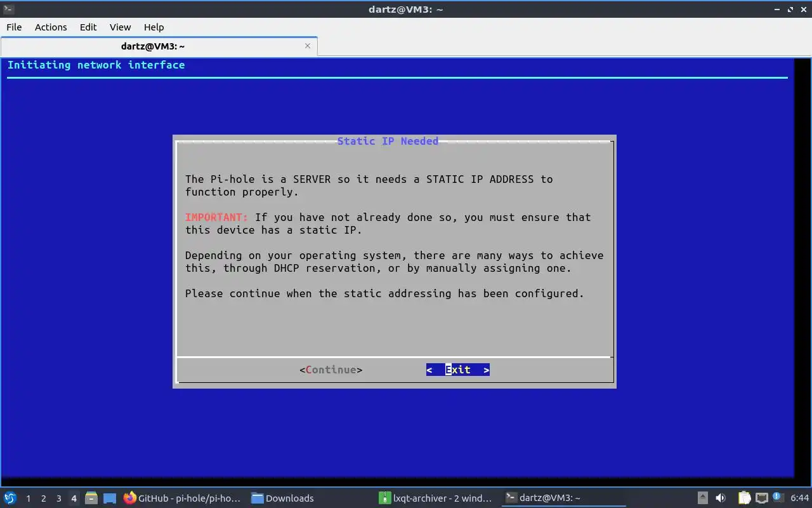Open the network status tray icon

point(761,498)
